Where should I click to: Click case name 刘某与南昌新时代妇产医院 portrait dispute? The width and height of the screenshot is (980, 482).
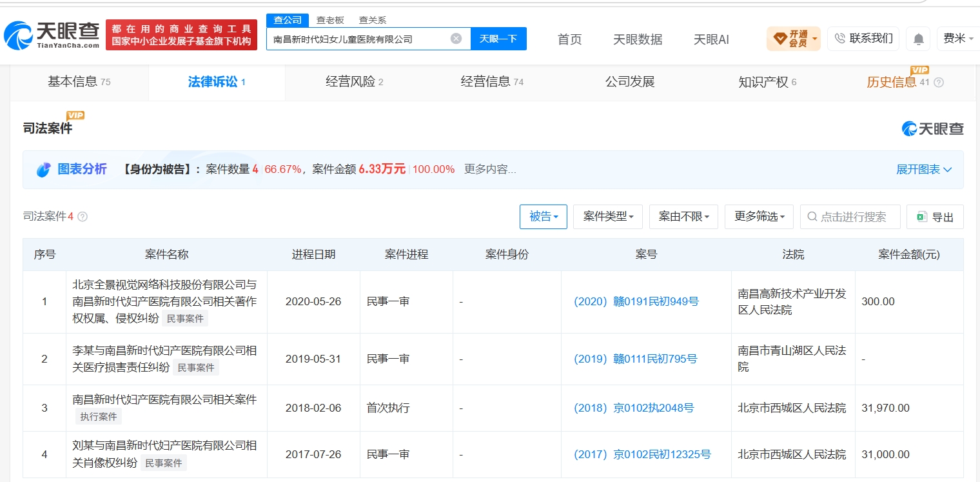(165, 454)
